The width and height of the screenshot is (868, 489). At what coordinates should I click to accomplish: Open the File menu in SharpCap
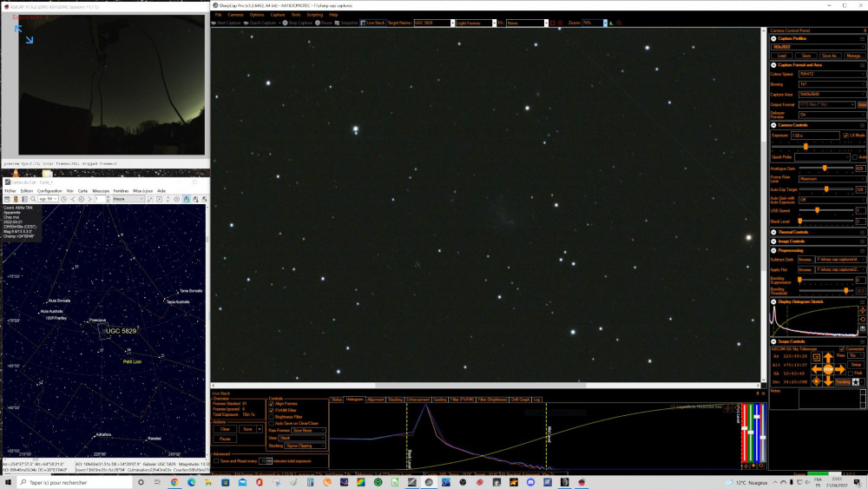click(x=218, y=15)
